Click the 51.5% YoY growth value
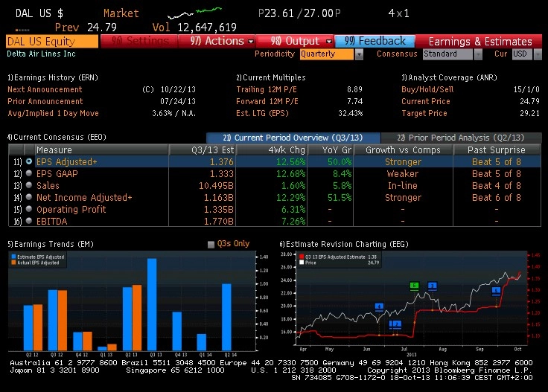This screenshot has width=548, height=392. tap(340, 198)
